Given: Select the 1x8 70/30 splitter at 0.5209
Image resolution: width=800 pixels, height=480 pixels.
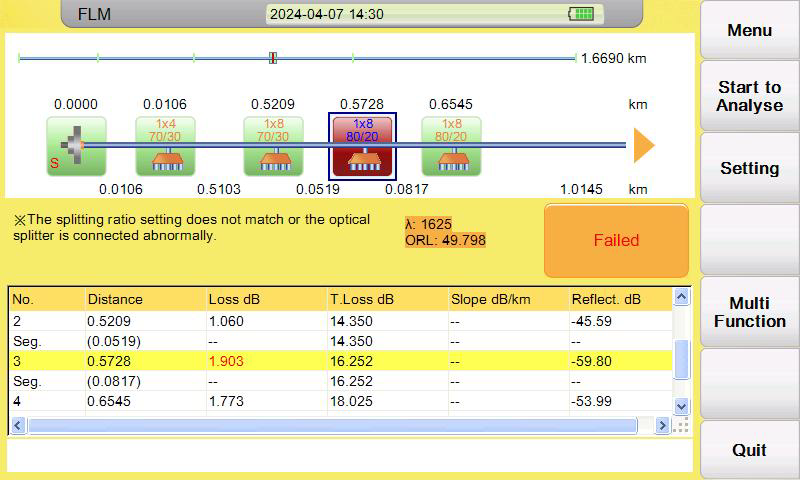Looking at the screenshot, I should tap(273, 146).
